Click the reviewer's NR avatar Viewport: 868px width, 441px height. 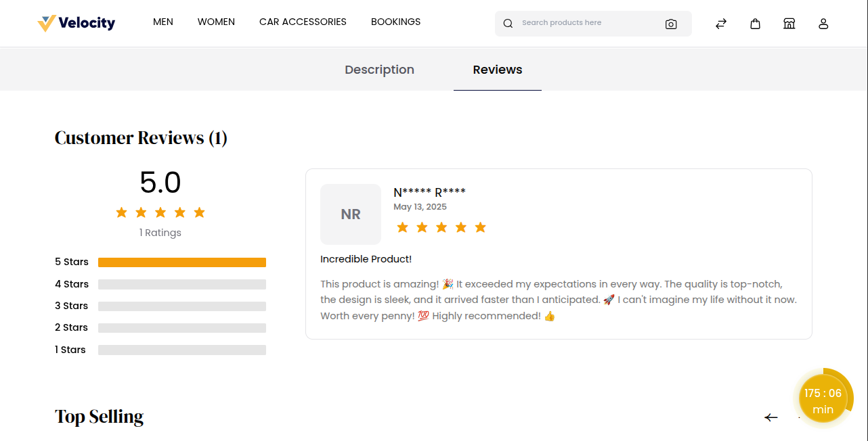point(351,214)
